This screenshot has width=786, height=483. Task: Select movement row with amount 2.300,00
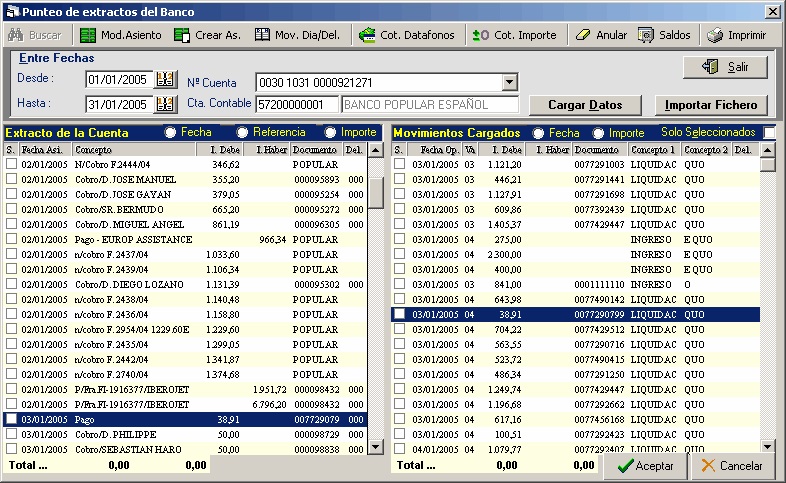[x=575, y=254]
